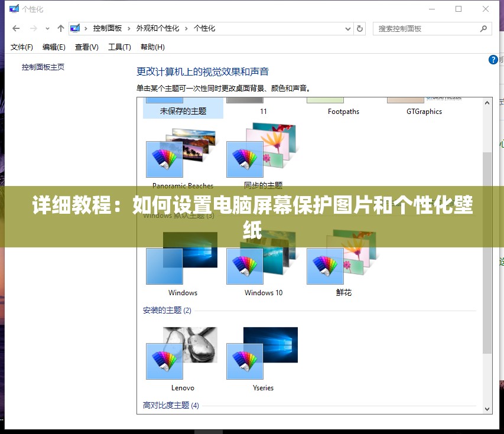The image size is (504, 434).
Task: Refresh the personalization page
Action: point(360,28)
